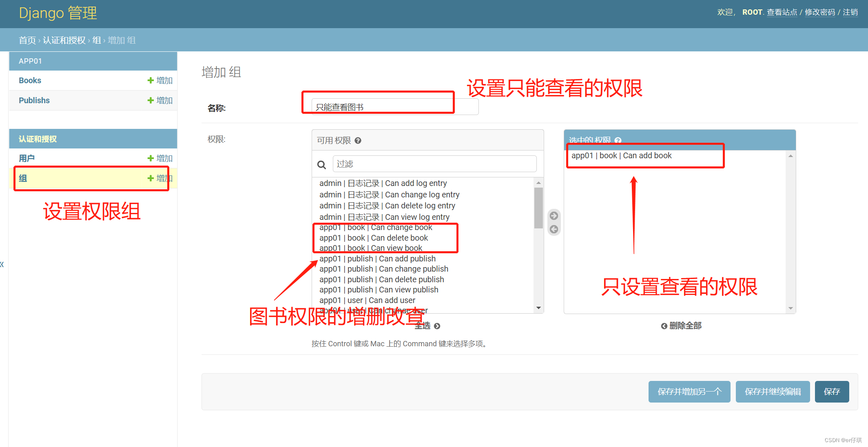The image size is (868, 447).
Task: Select 'app01 | publish | Can add publish'
Action: 377,259
